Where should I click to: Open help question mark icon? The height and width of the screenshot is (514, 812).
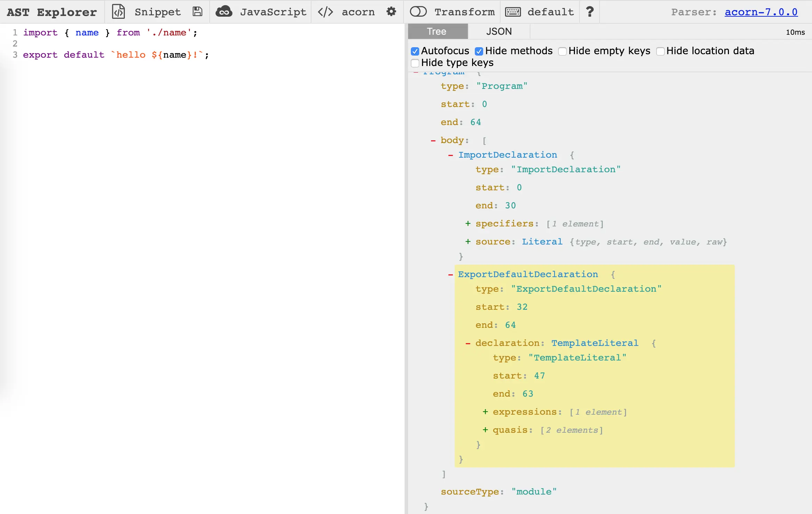(590, 12)
